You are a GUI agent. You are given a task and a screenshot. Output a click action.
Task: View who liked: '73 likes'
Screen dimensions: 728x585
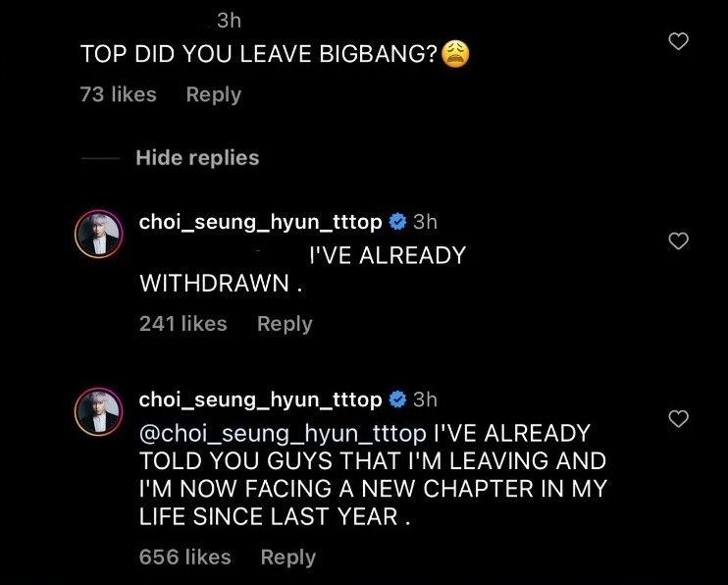[118, 94]
